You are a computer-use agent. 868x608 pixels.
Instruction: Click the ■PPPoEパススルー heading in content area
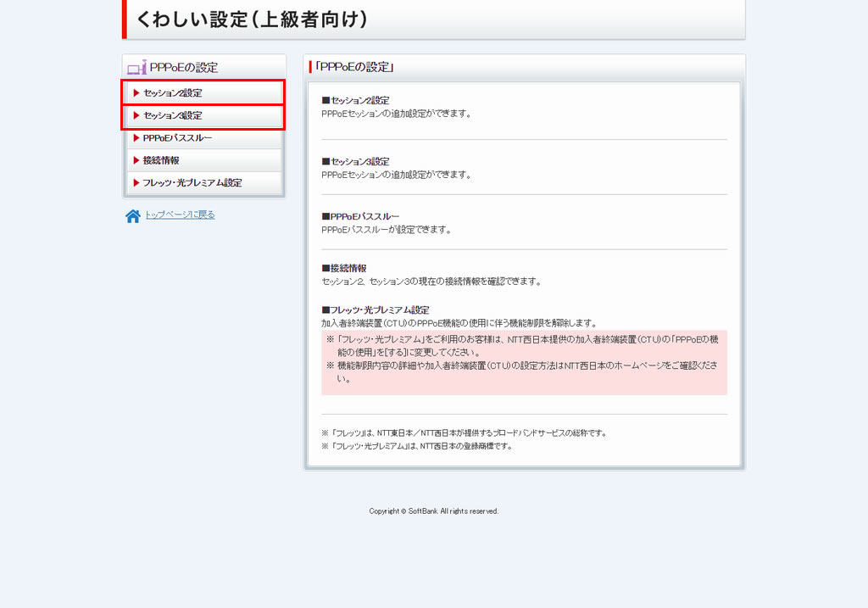360,216
